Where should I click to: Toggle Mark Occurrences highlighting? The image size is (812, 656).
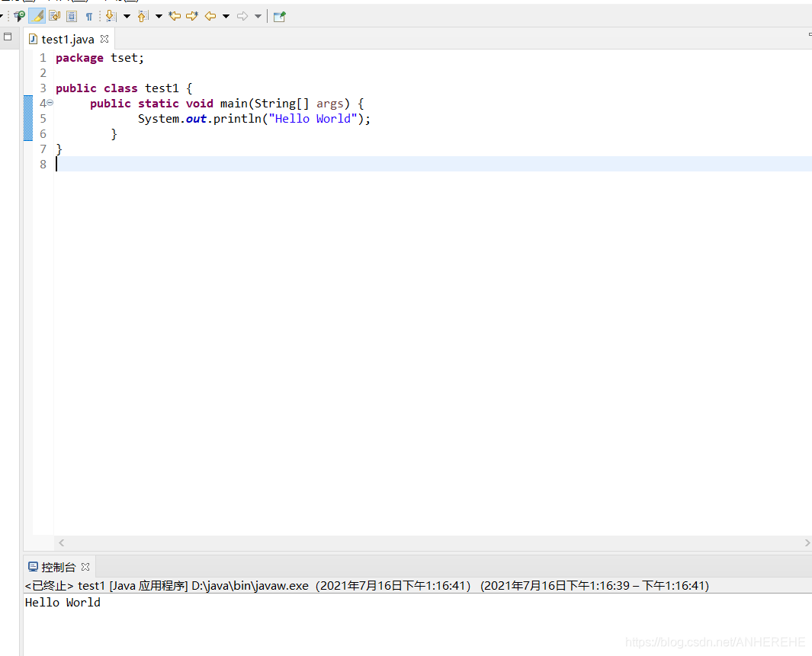[x=37, y=15]
